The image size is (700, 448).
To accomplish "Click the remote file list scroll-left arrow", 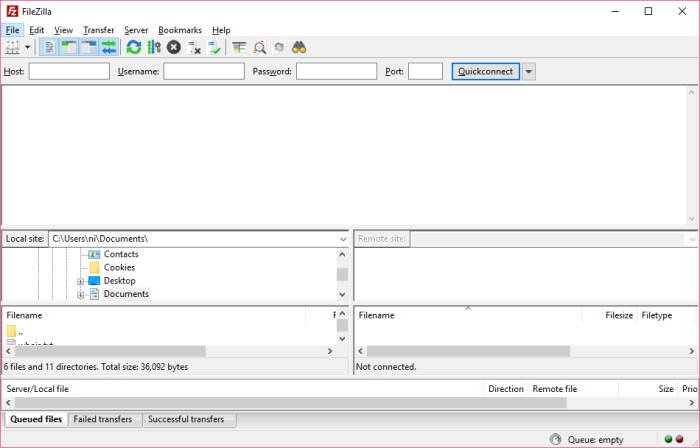I will point(361,351).
